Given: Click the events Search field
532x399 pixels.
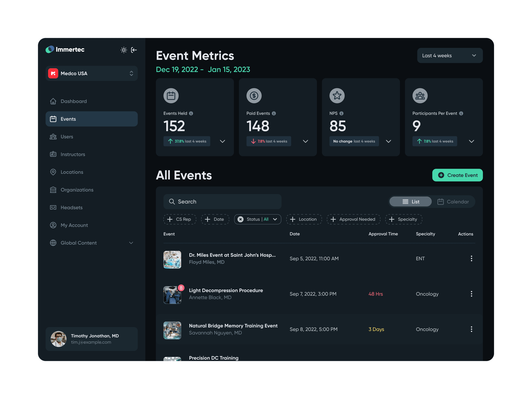Looking at the screenshot, I should click(222, 202).
